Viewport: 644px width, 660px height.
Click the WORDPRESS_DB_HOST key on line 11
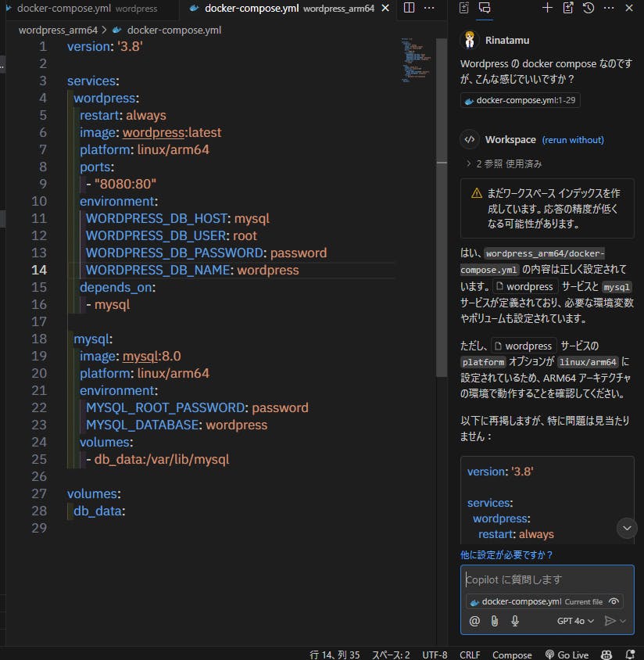tap(156, 218)
